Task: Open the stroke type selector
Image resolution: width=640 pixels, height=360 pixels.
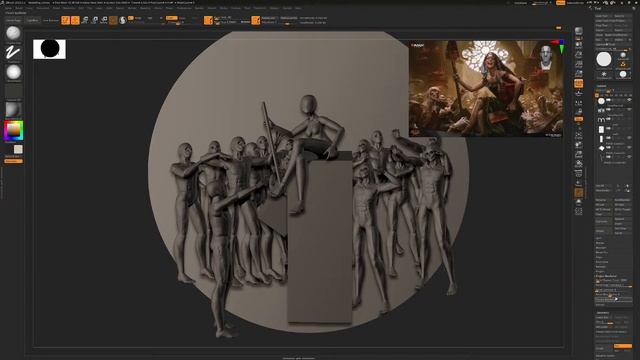Action: click(x=13, y=53)
